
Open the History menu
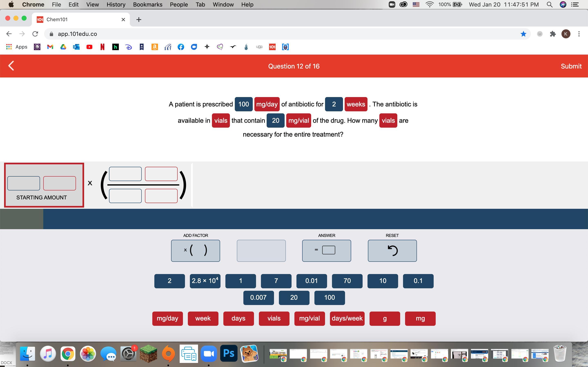pyautogui.click(x=116, y=5)
